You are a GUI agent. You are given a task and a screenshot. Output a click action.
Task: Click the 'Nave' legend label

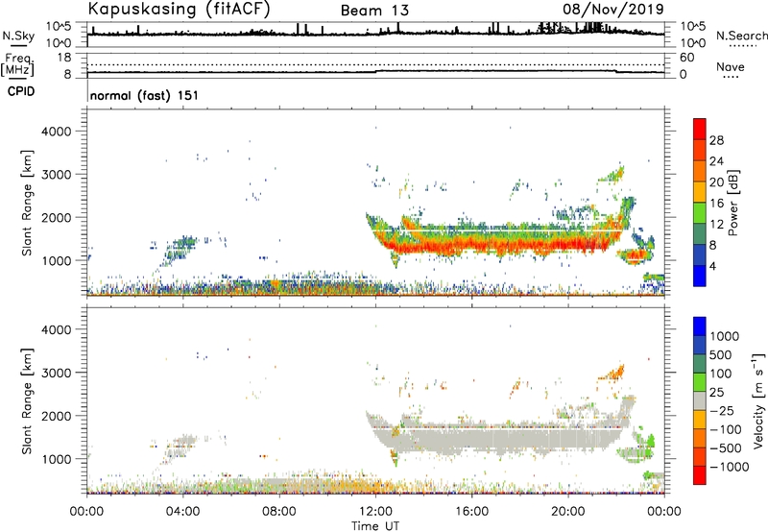[x=731, y=66]
